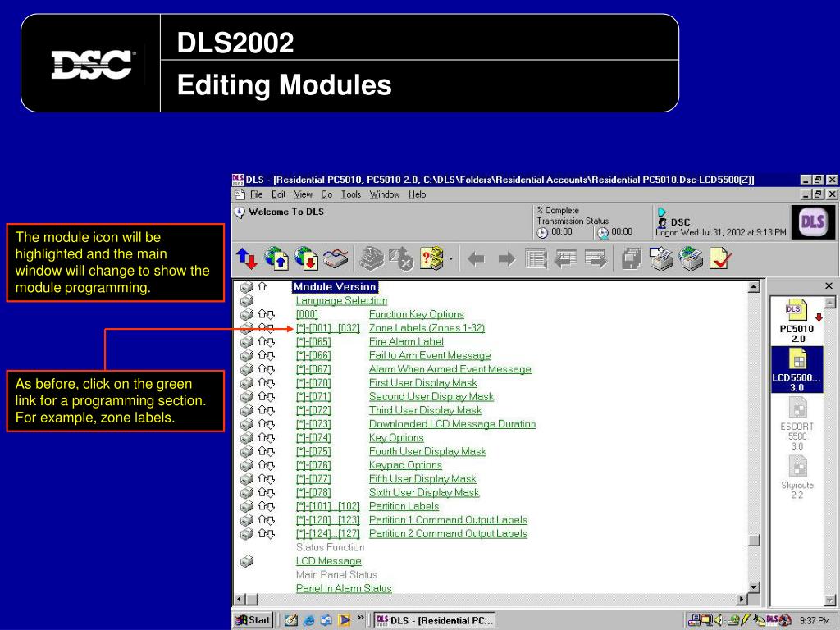
Task: Select the PC5010 2.0 module icon
Action: 797,322
